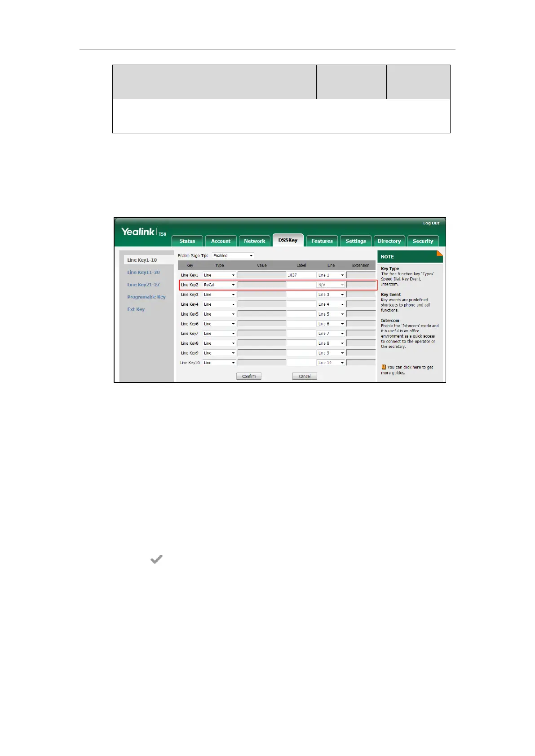535x756 pixels.
Task: Open Line 9 dropdown for Line Key9
Action: (331, 353)
